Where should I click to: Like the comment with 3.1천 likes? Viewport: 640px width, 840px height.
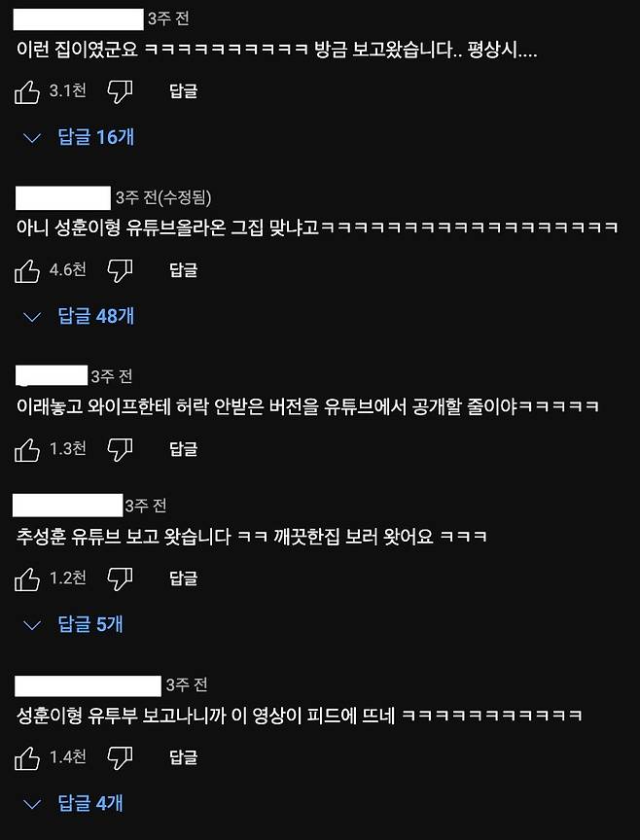27,92
